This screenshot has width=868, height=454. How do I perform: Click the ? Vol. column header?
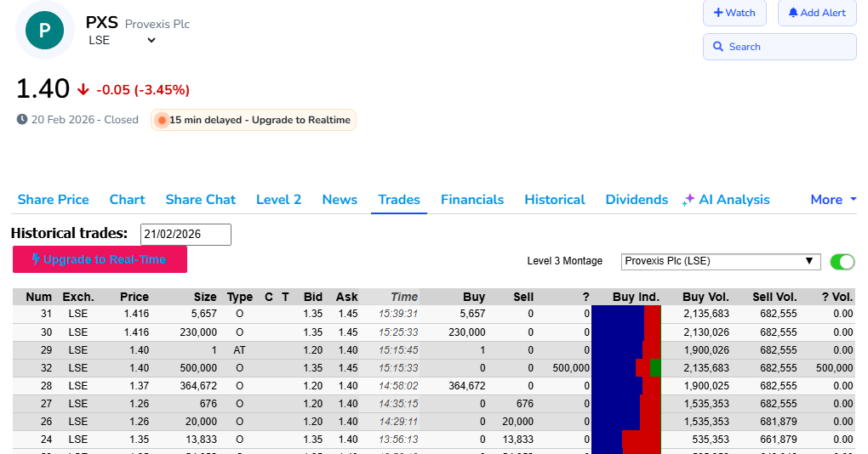point(837,297)
